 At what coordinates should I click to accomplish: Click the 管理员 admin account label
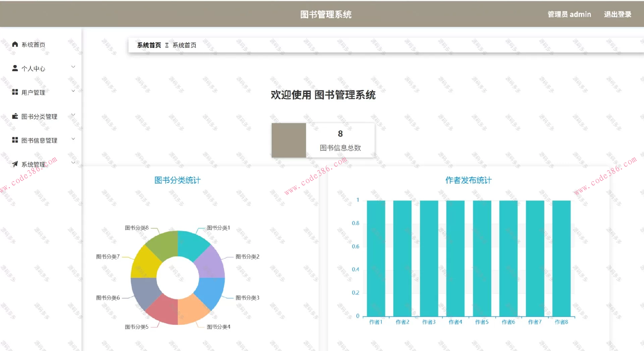569,14
